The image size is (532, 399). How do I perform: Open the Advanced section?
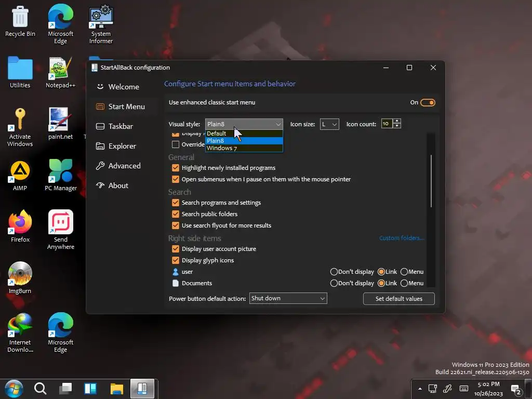(124, 166)
